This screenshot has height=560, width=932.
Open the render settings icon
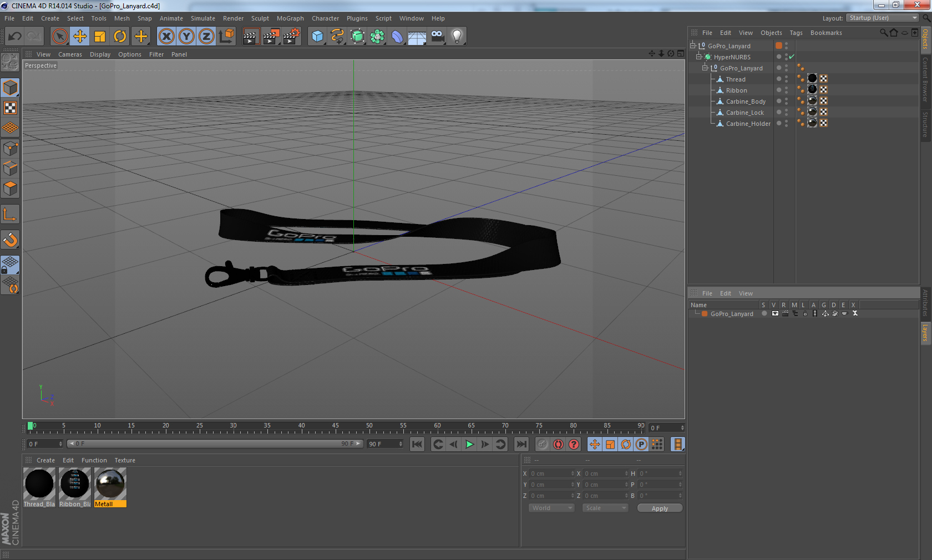click(x=292, y=37)
